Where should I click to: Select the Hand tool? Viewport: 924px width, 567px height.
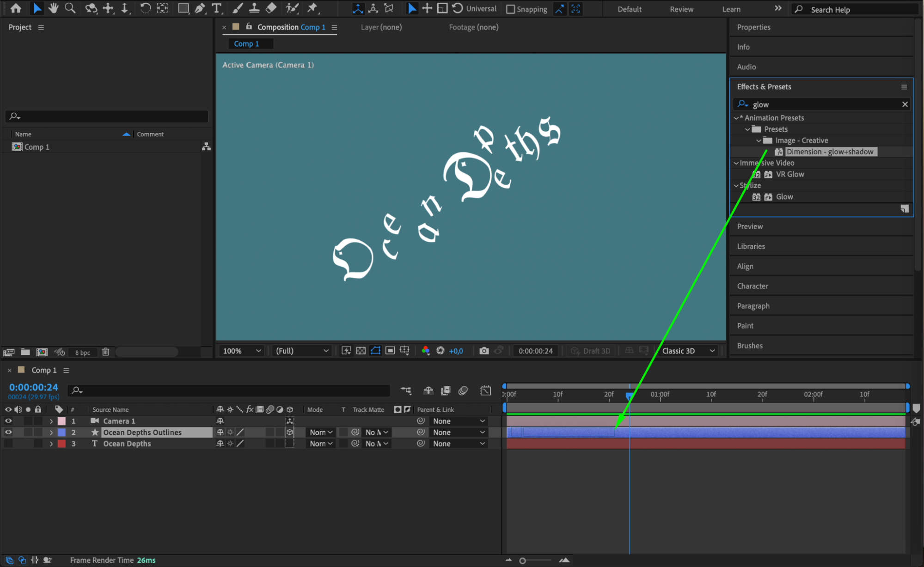tap(54, 8)
